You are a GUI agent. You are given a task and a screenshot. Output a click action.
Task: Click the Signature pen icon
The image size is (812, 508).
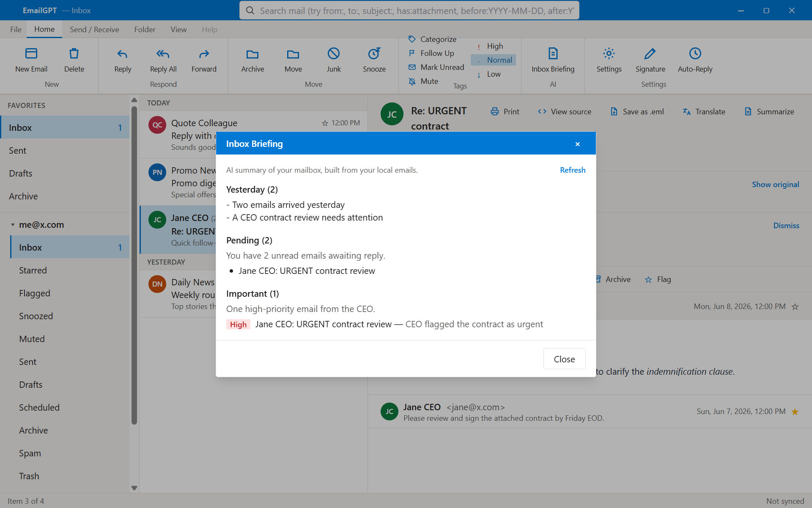[x=650, y=54]
